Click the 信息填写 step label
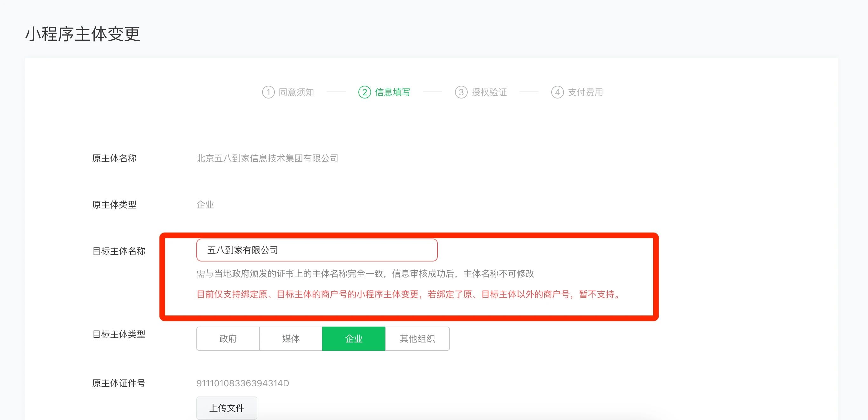The height and width of the screenshot is (420, 868). (393, 92)
